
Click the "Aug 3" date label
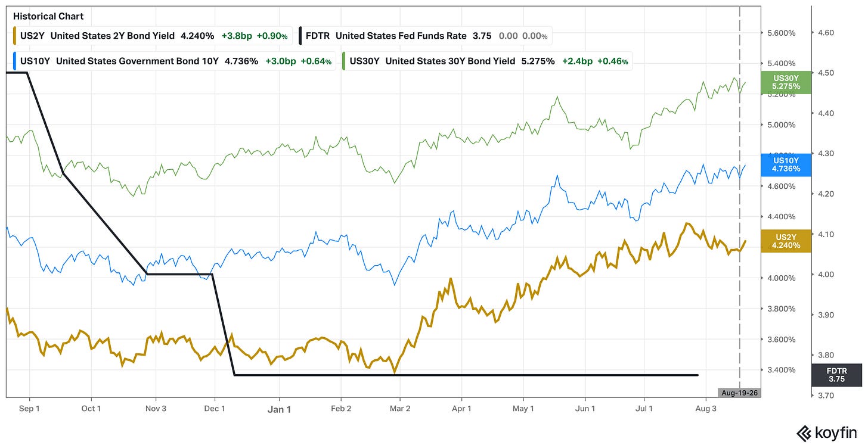pos(706,409)
